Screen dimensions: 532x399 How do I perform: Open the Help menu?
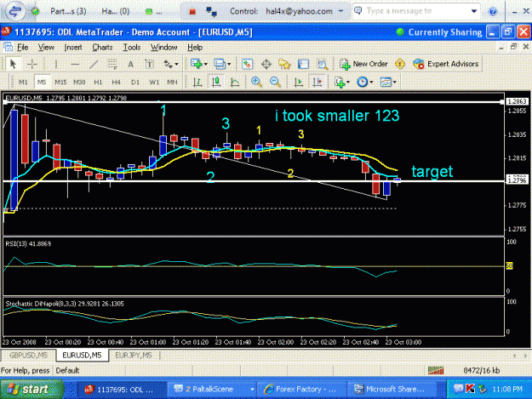pos(195,47)
